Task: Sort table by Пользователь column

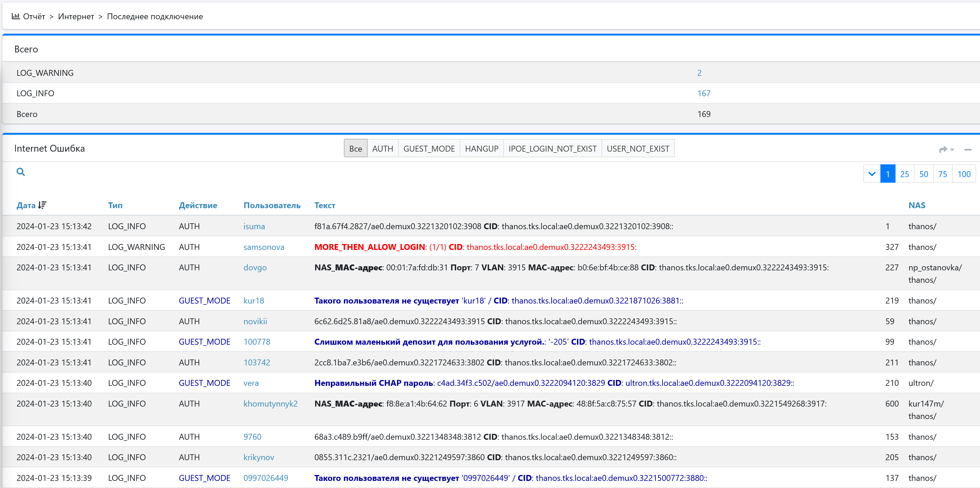Action: point(272,205)
